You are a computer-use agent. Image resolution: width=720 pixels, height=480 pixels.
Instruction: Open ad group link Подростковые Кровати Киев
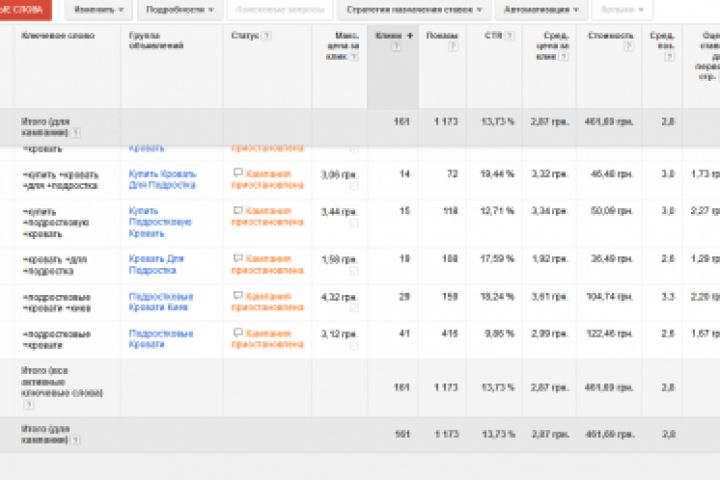tap(161, 302)
